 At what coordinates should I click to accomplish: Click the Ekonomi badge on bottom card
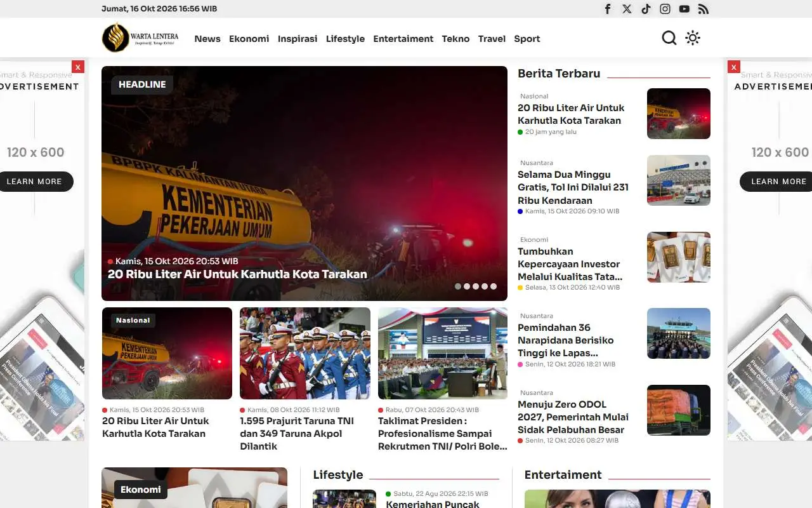click(x=141, y=490)
